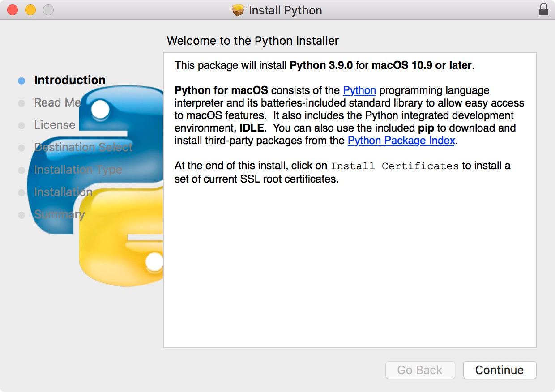Select the Introduction step in sidebar

click(70, 80)
